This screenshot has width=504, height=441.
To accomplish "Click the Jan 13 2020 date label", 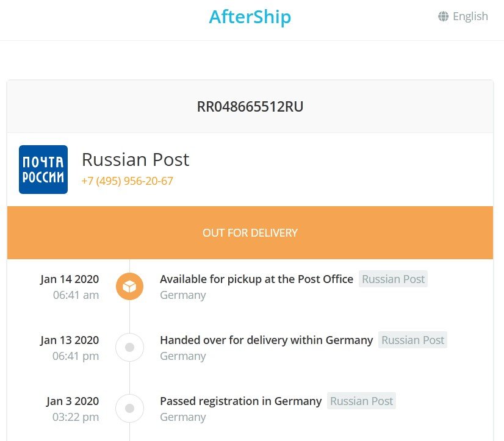I will pos(70,340).
